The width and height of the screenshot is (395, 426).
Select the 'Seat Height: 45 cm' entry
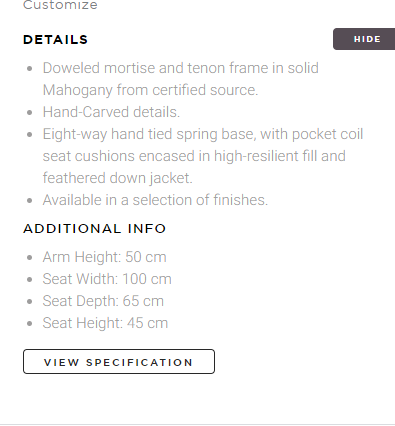pyautogui.click(x=105, y=323)
